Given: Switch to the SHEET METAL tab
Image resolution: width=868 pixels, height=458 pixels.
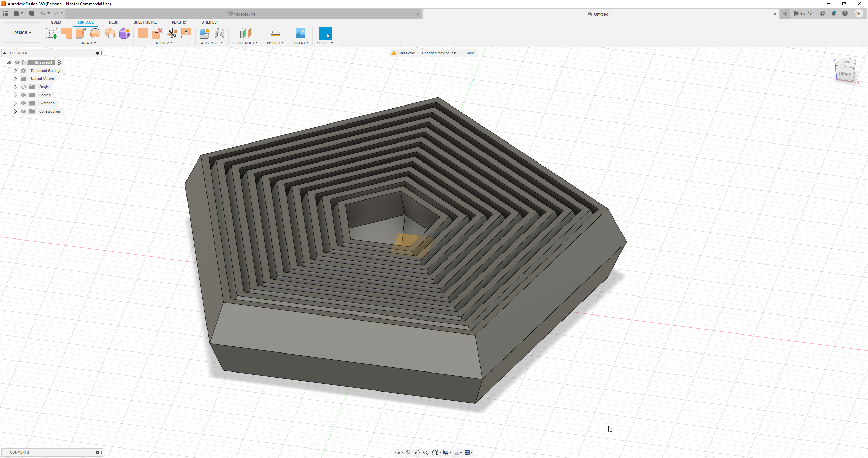Looking at the screenshot, I should [145, 22].
